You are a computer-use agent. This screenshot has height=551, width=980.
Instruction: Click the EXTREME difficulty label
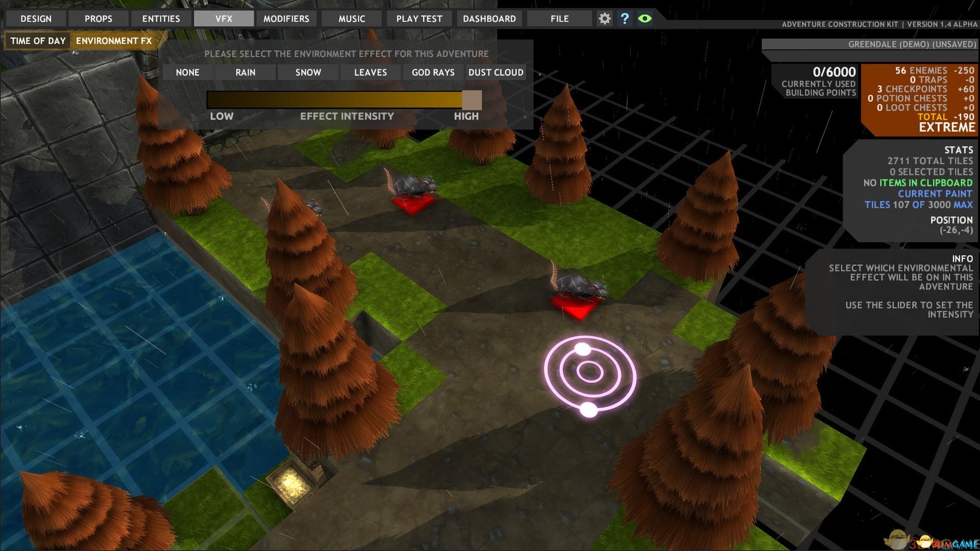947,128
